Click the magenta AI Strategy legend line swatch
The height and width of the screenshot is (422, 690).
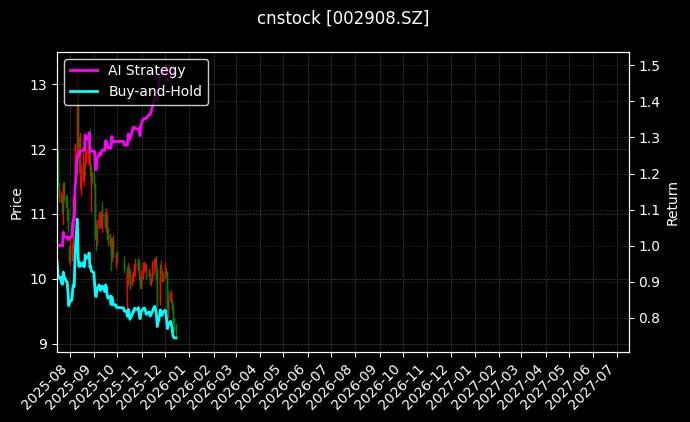pos(84,70)
